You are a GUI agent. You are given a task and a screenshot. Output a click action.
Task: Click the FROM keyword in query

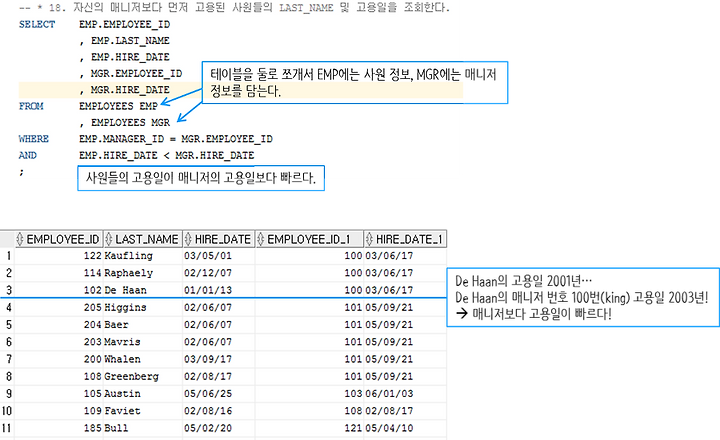31,106
